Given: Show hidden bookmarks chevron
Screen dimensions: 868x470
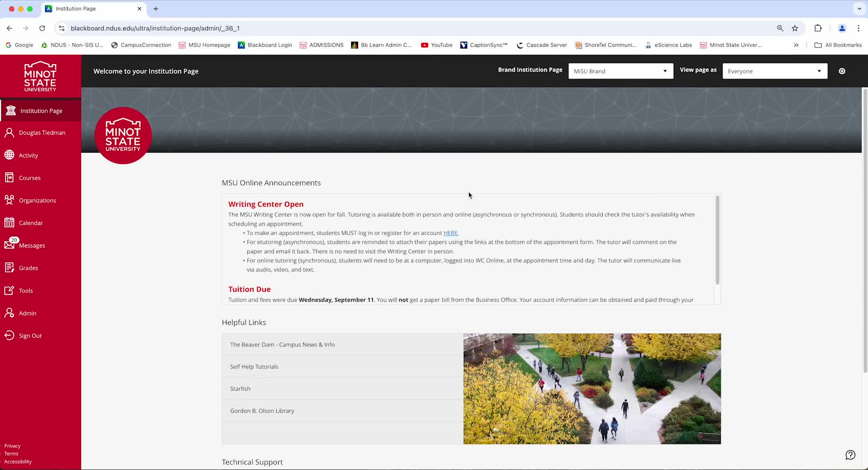Looking at the screenshot, I should coord(796,45).
